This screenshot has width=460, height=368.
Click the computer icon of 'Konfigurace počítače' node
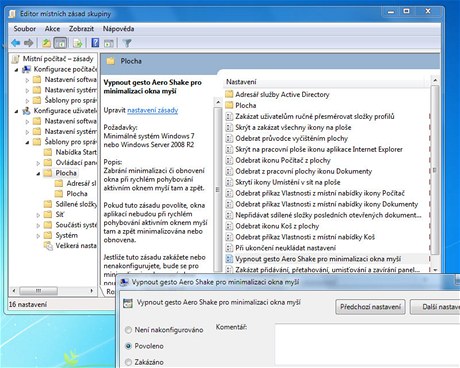(x=26, y=69)
